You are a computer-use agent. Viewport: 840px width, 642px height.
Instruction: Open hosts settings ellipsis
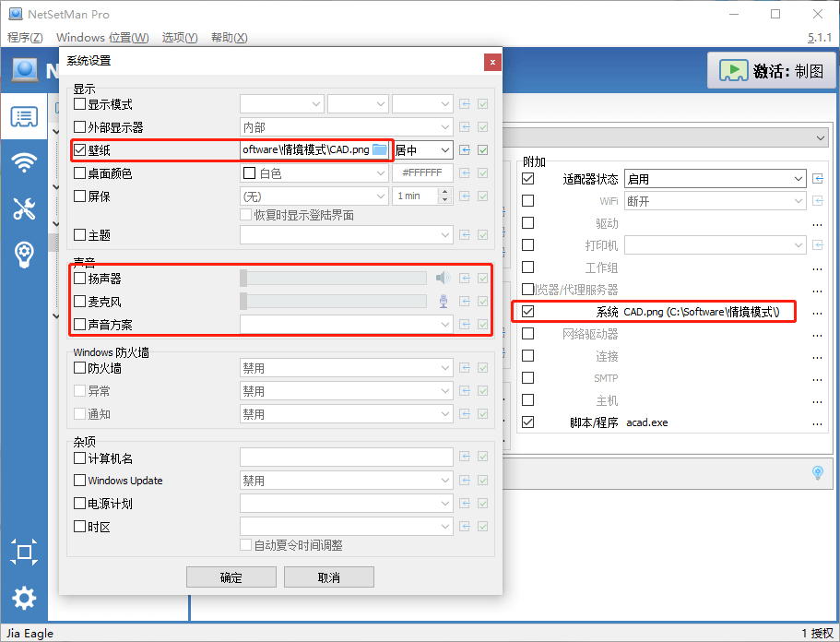click(817, 402)
